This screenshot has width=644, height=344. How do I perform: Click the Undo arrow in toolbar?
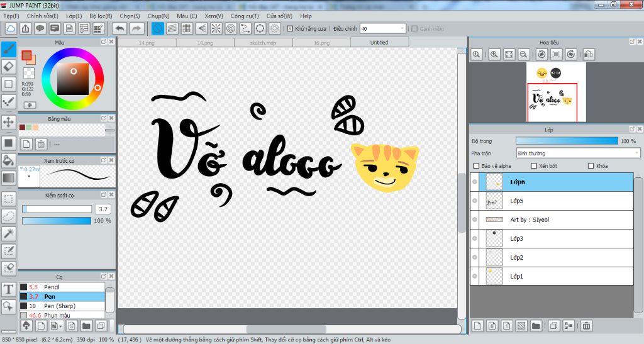[x=120, y=28]
